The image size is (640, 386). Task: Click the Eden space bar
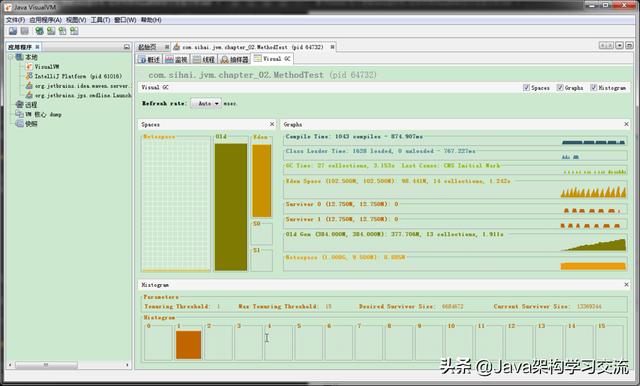261,181
